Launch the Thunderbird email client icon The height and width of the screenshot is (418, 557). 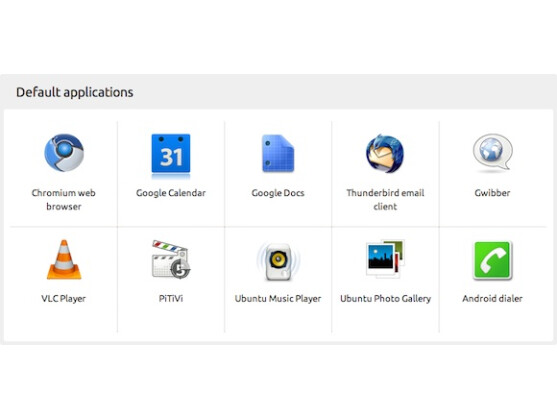point(385,153)
